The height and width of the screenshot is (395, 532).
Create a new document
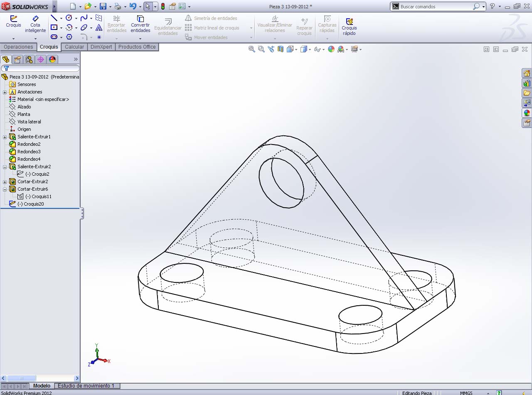point(73,6)
